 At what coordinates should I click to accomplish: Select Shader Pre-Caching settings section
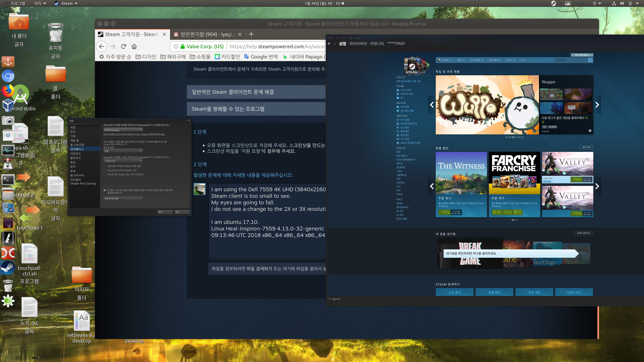point(83,184)
